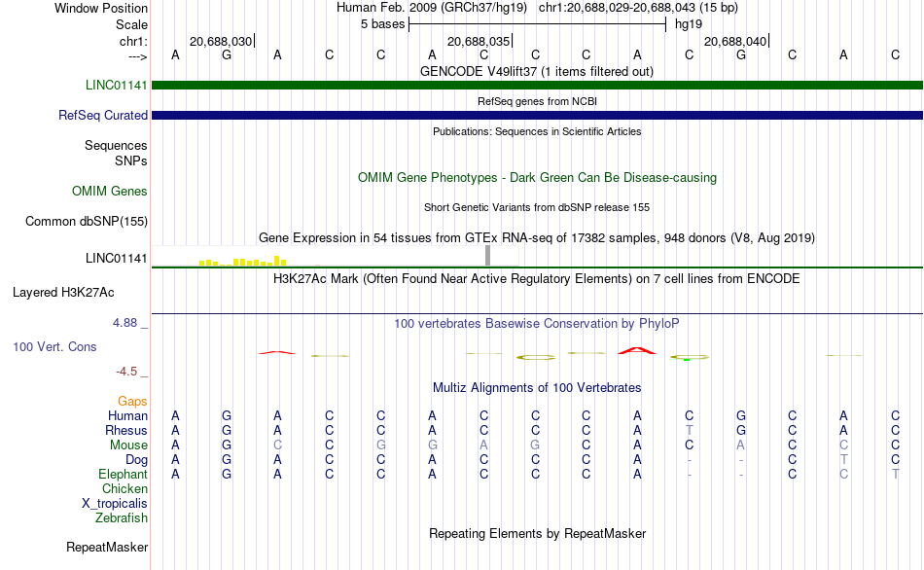This screenshot has height=570, width=924.
Task: Click Short Genetic Variants from dbSNP title
Action: [537, 207]
